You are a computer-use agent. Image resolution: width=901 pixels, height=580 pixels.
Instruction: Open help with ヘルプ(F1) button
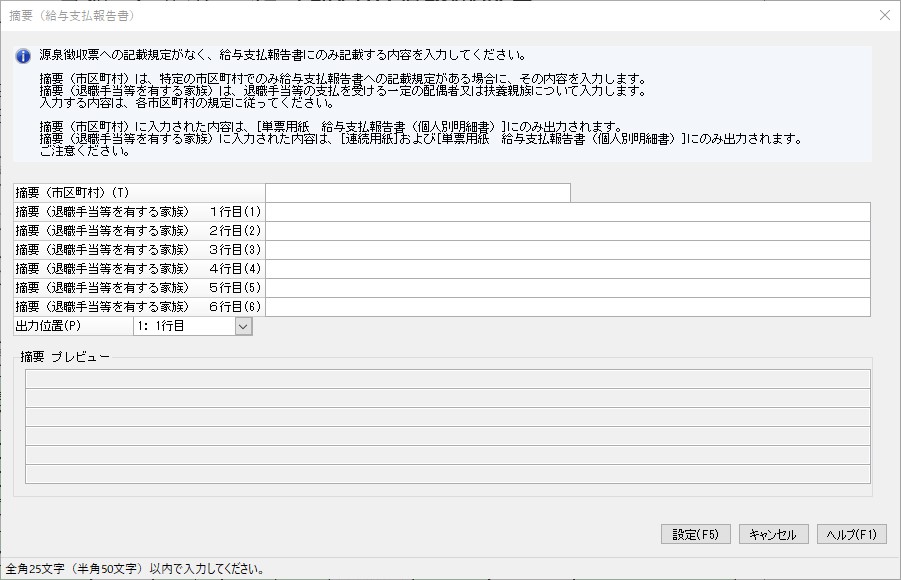coord(851,534)
